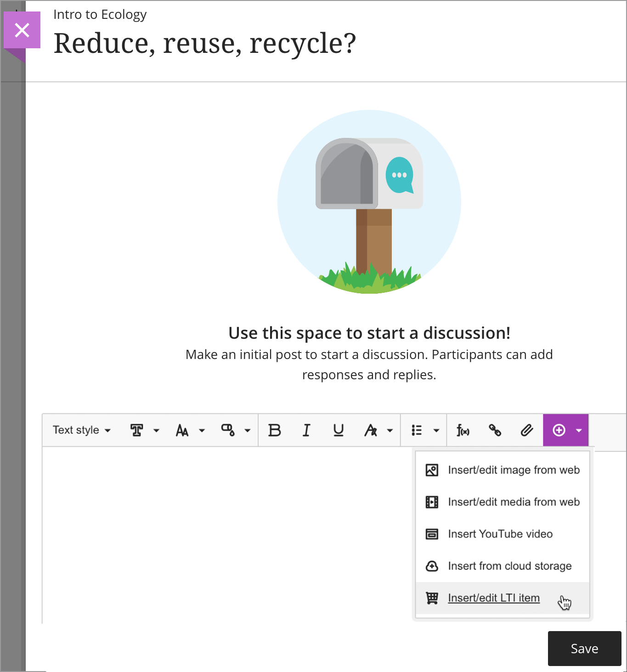Select Insert/edit media from web
The image size is (627, 672).
coord(503,502)
